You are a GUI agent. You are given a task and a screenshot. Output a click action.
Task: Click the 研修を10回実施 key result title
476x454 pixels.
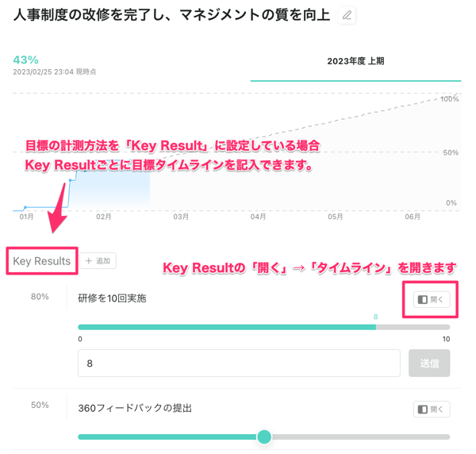[x=112, y=298]
